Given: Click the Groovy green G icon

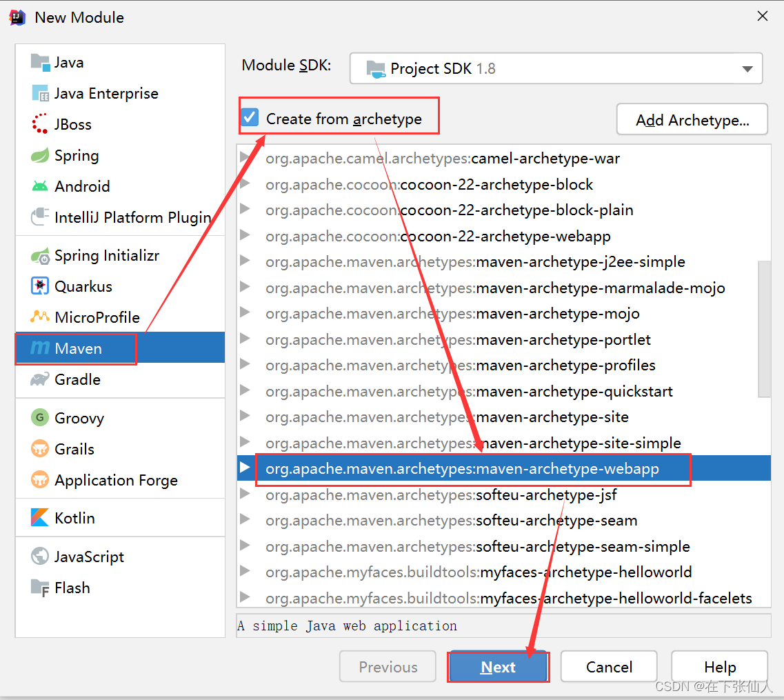Looking at the screenshot, I should tap(40, 417).
